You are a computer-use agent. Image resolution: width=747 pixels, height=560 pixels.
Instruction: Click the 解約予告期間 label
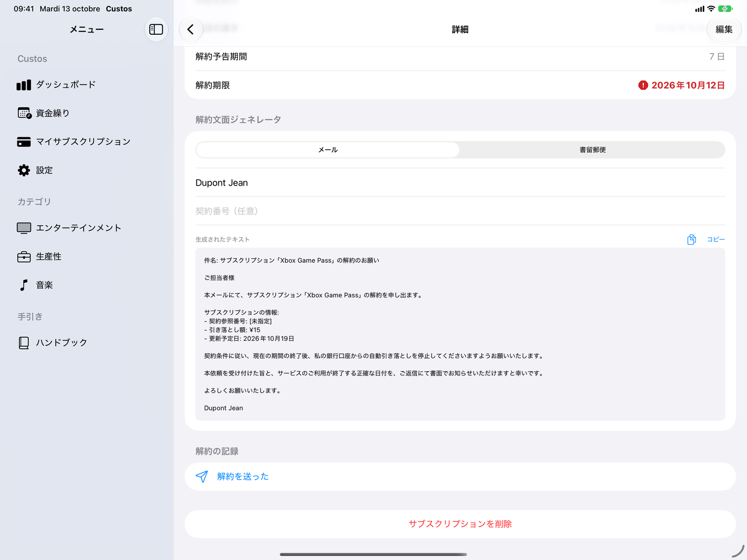(x=221, y=56)
